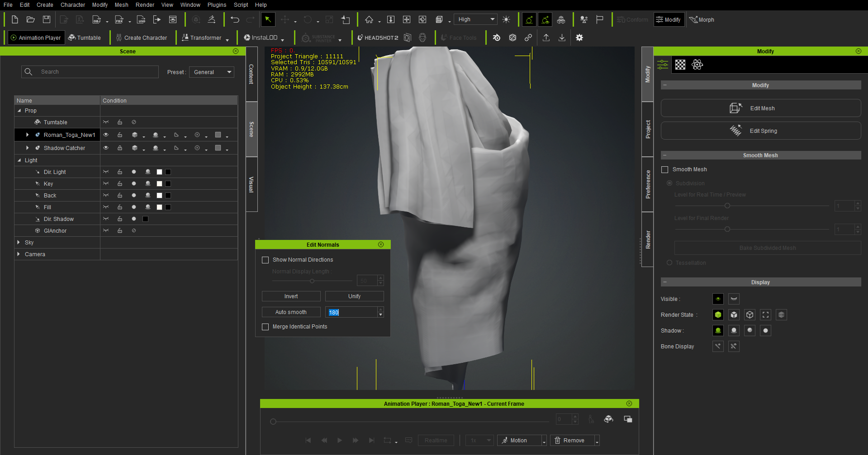Open the Modify attributes sliders tab icon

[663, 65]
